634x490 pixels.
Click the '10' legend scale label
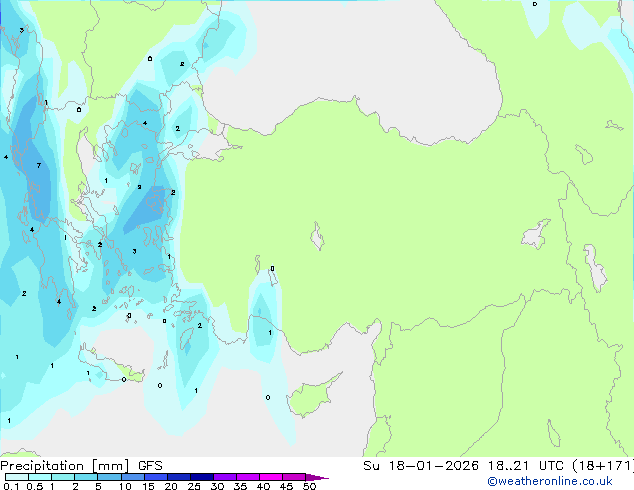[125, 486]
